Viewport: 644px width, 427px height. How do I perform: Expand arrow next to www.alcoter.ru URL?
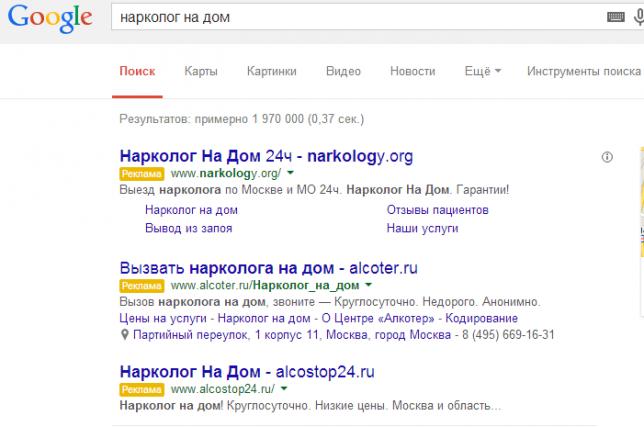(x=368, y=285)
